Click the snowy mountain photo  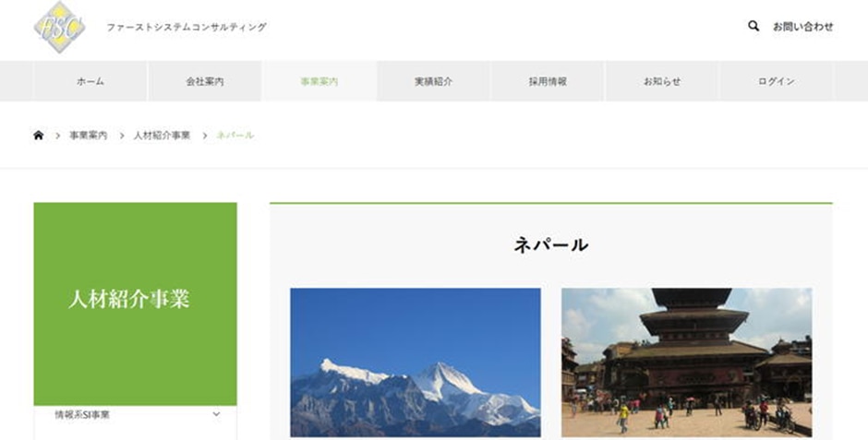pyautogui.click(x=416, y=362)
